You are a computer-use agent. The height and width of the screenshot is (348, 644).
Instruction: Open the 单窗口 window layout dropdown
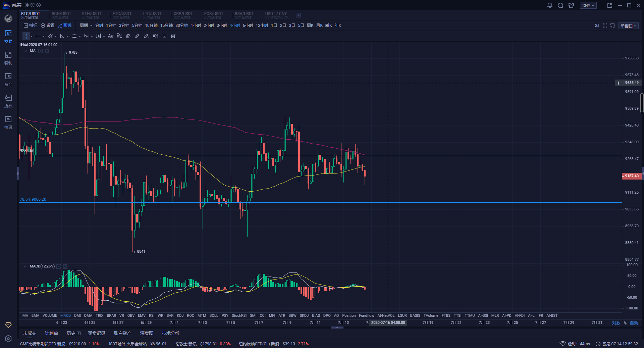[628, 26]
